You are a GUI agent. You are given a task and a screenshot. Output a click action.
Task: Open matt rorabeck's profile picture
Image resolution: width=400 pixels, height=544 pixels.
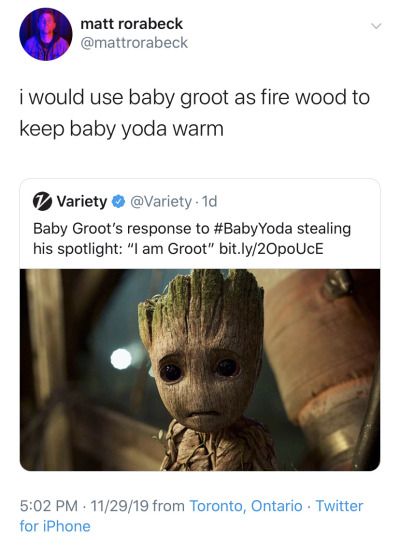[x=45, y=34]
